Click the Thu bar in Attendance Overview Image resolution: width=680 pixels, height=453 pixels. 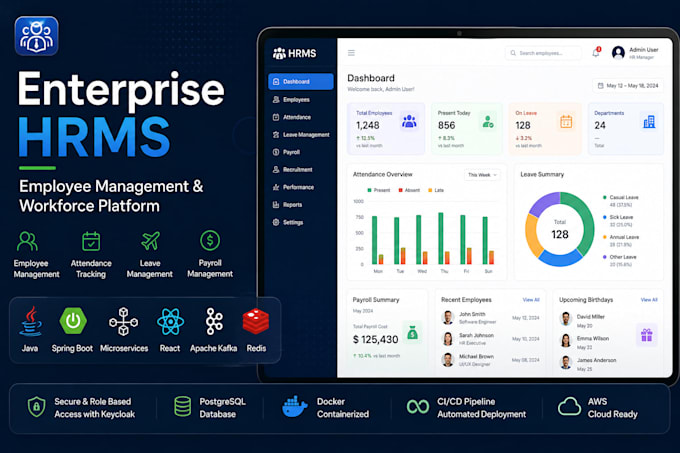coord(441,238)
